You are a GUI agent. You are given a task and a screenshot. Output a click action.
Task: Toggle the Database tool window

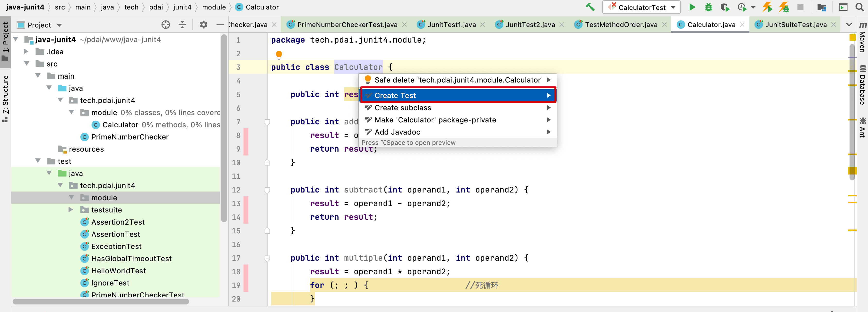tap(862, 86)
